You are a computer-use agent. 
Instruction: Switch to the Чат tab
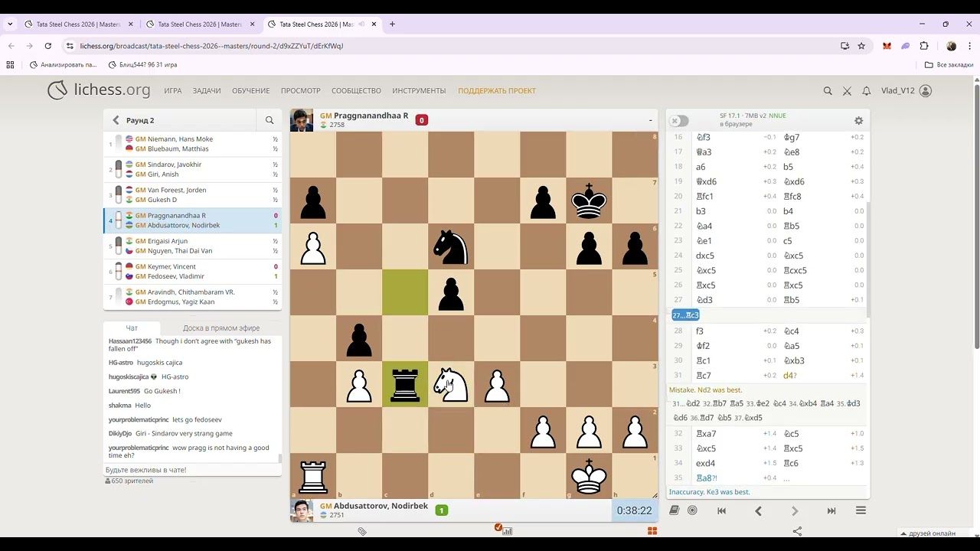coord(132,328)
